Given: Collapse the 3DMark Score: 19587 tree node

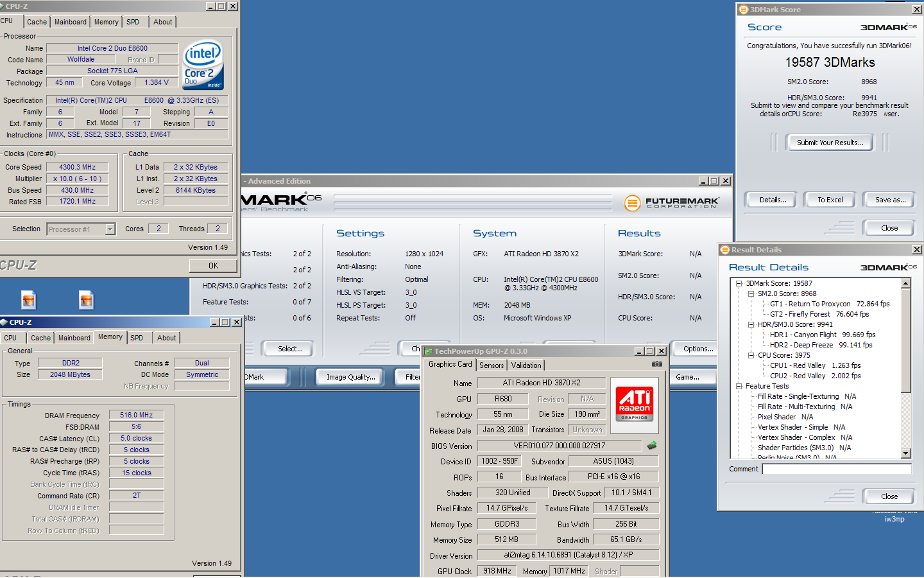Looking at the screenshot, I should [x=739, y=283].
